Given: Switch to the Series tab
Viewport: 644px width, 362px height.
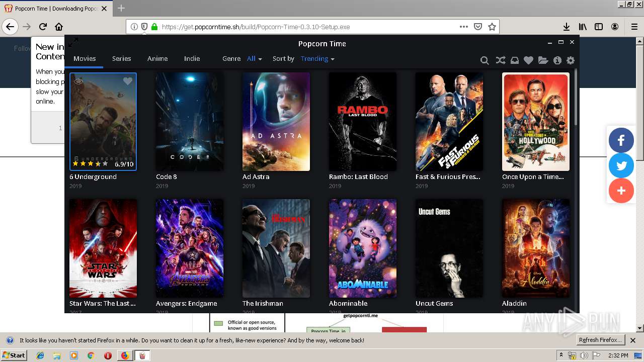Looking at the screenshot, I should (121, 59).
